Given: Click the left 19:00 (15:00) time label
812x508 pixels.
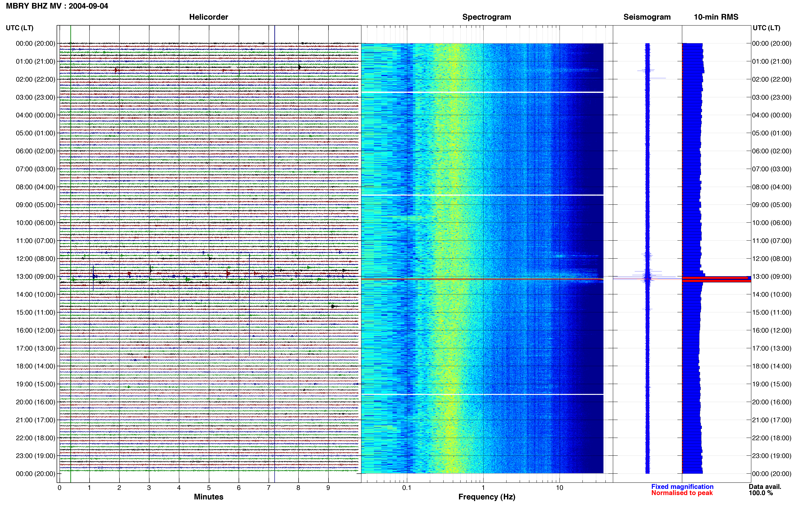Looking at the screenshot, I should pos(36,384).
